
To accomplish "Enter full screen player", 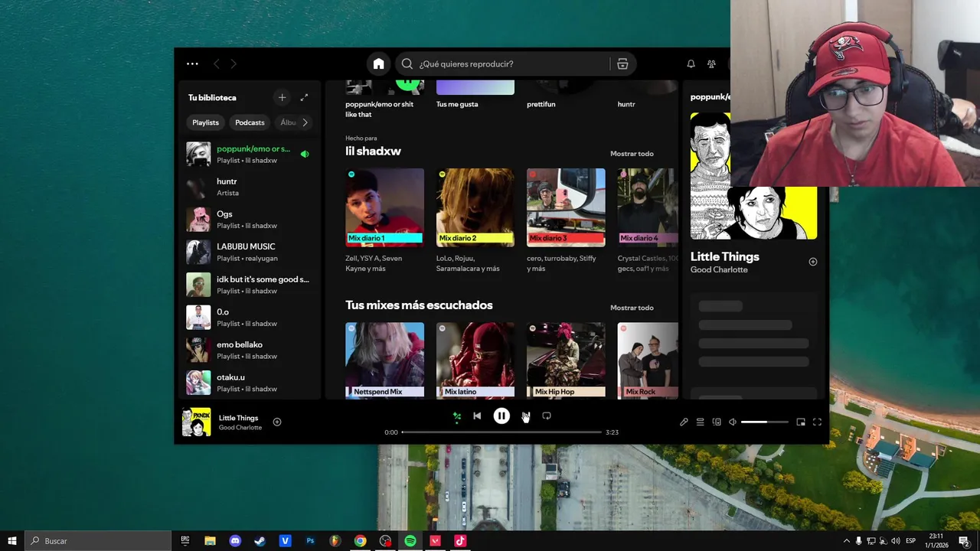I will pos(817,422).
